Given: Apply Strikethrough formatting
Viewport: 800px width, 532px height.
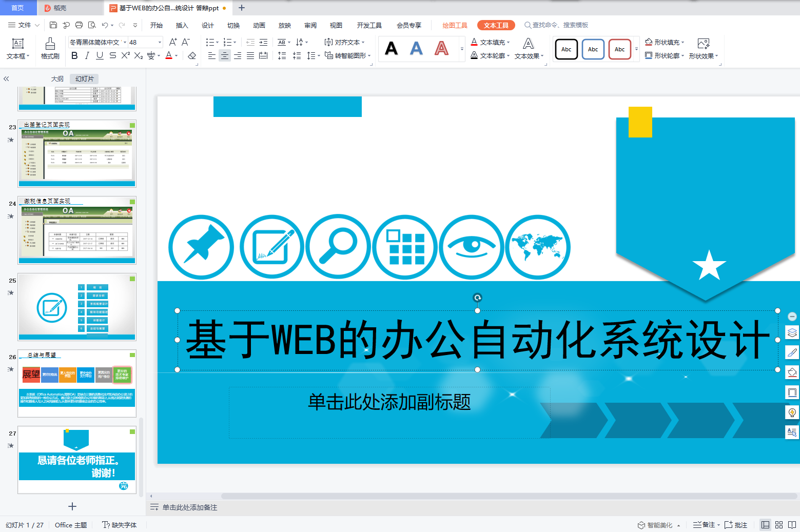Looking at the screenshot, I should click(x=113, y=55).
